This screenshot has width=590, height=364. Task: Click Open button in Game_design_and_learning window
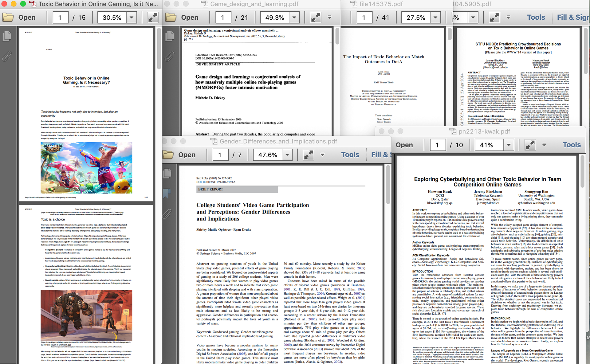[190, 18]
